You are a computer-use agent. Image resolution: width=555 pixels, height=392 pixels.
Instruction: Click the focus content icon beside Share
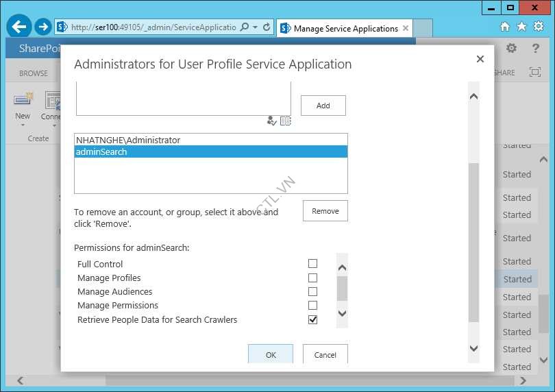point(535,72)
